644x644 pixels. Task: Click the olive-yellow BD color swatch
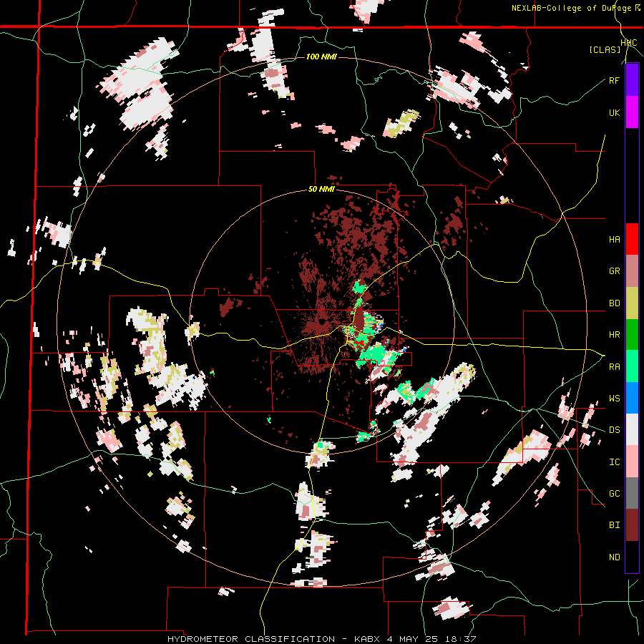tap(632, 303)
